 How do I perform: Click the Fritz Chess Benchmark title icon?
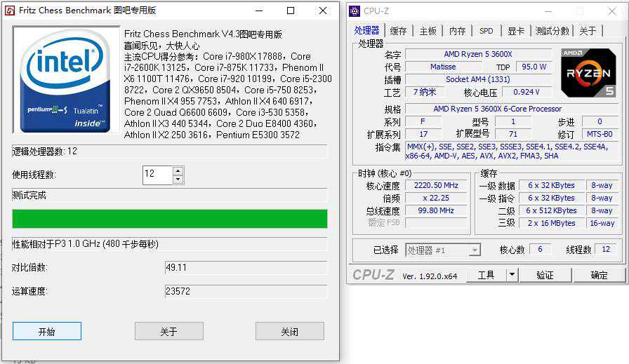point(9,11)
